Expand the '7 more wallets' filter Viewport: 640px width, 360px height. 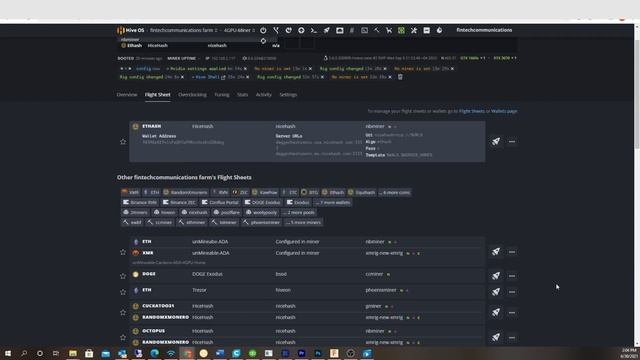(333, 202)
